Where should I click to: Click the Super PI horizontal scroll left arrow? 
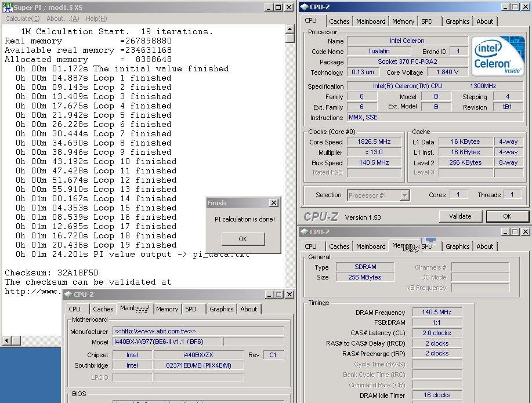(7, 340)
